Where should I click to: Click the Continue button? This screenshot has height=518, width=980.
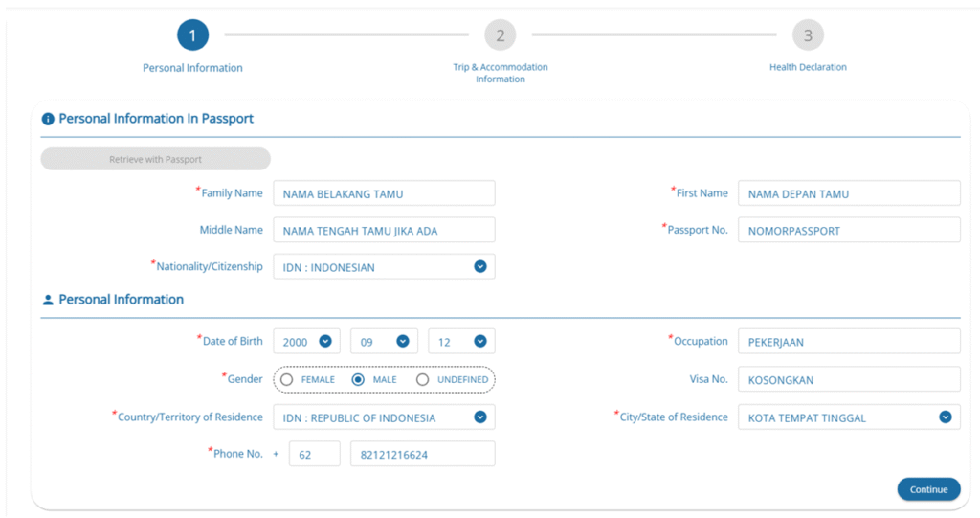(928, 489)
